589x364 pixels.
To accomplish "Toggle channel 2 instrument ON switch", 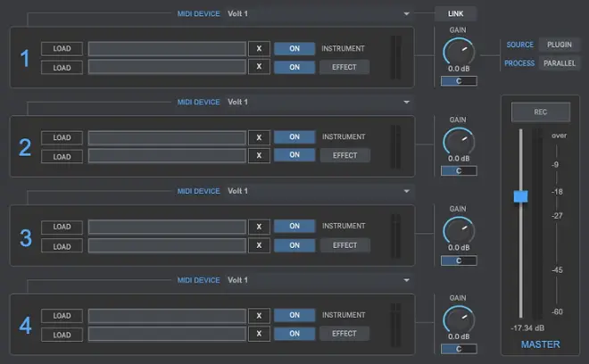I will (x=294, y=137).
